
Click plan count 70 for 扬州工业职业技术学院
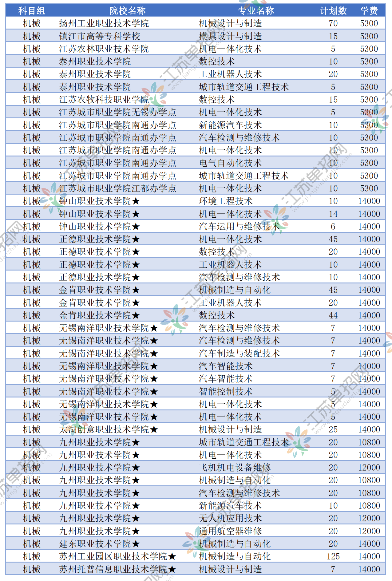pos(333,23)
